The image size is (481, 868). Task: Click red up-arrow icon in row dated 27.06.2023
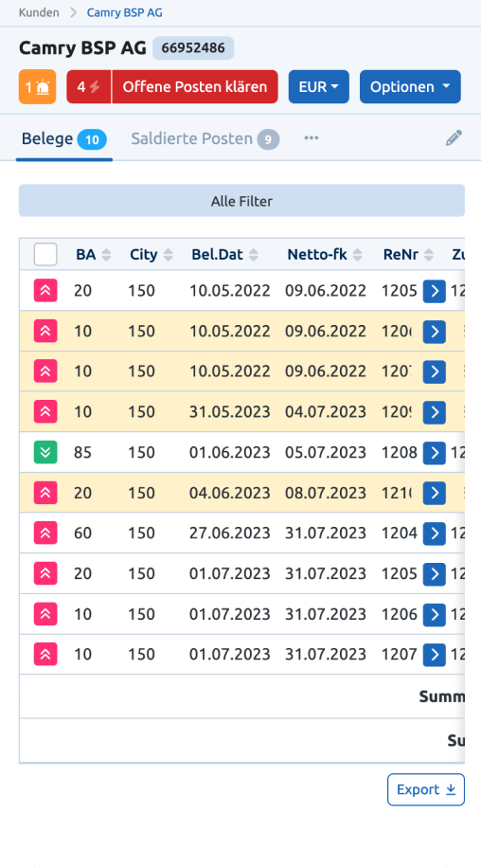pos(45,533)
